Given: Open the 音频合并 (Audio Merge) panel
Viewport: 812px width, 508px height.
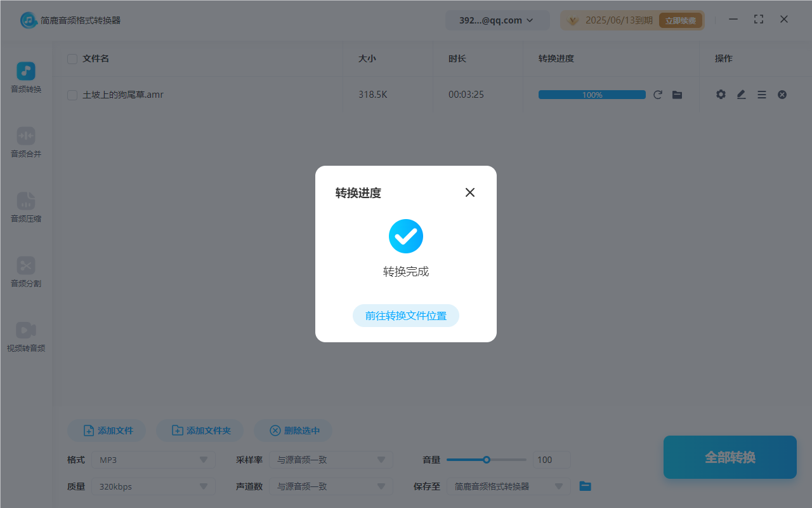Looking at the screenshot, I should pos(25,141).
